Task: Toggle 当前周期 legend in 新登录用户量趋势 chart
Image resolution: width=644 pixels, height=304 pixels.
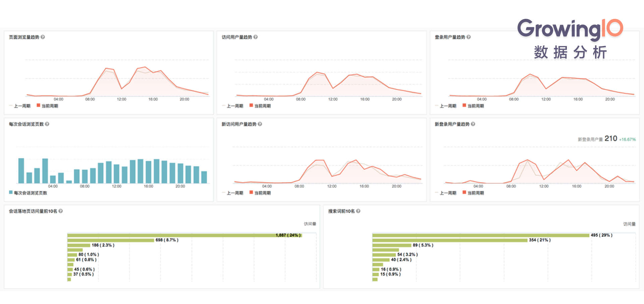Action: (473, 193)
